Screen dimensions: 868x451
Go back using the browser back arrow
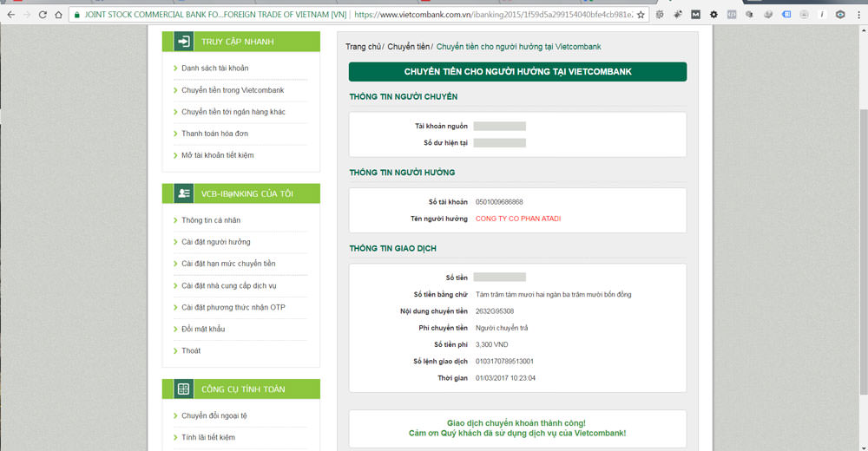coord(10,15)
